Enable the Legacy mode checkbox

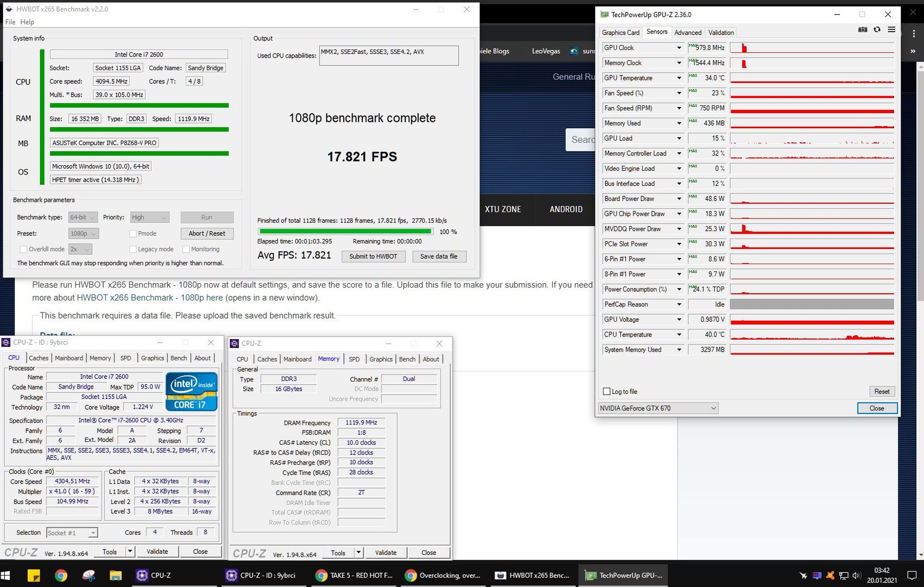[x=133, y=249]
